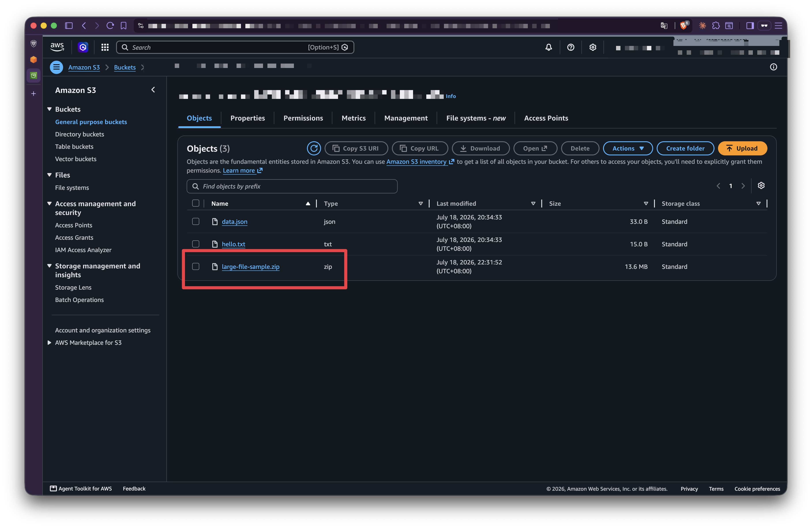
Task: Select all objects checkbox in header
Action: pos(195,203)
